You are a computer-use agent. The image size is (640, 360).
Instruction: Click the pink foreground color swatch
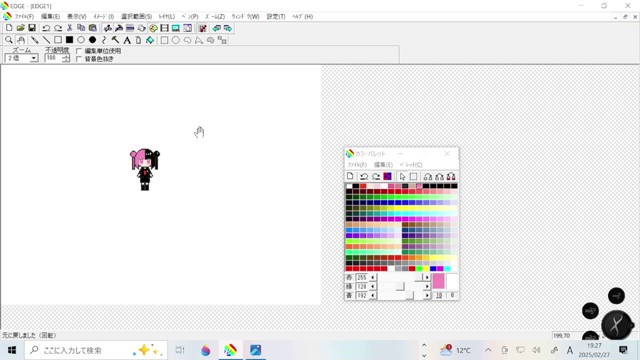click(x=438, y=281)
